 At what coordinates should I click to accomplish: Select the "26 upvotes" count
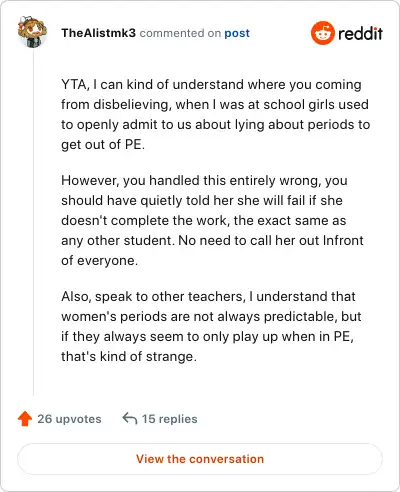(x=69, y=419)
